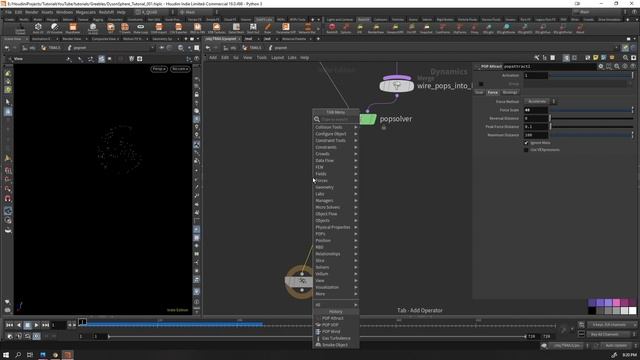Open the Persp viewport dropdown
The width and height of the screenshot is (640, 360).
point(159,69)
